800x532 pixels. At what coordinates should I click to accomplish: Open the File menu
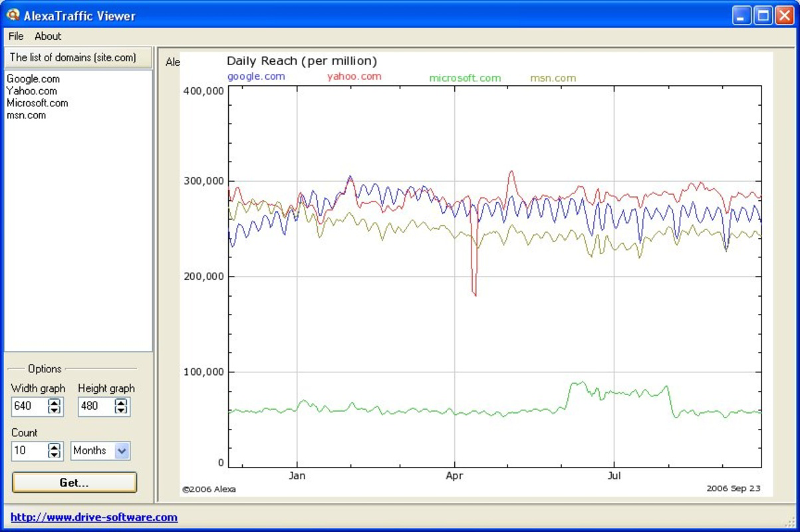[x=16, y=37]
